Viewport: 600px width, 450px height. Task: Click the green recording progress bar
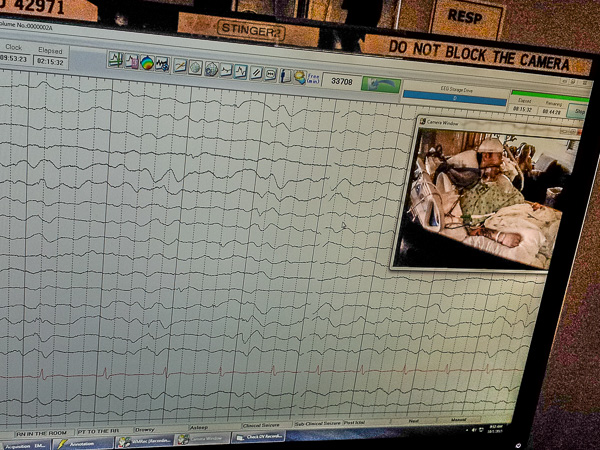click(x=549, y=96)
